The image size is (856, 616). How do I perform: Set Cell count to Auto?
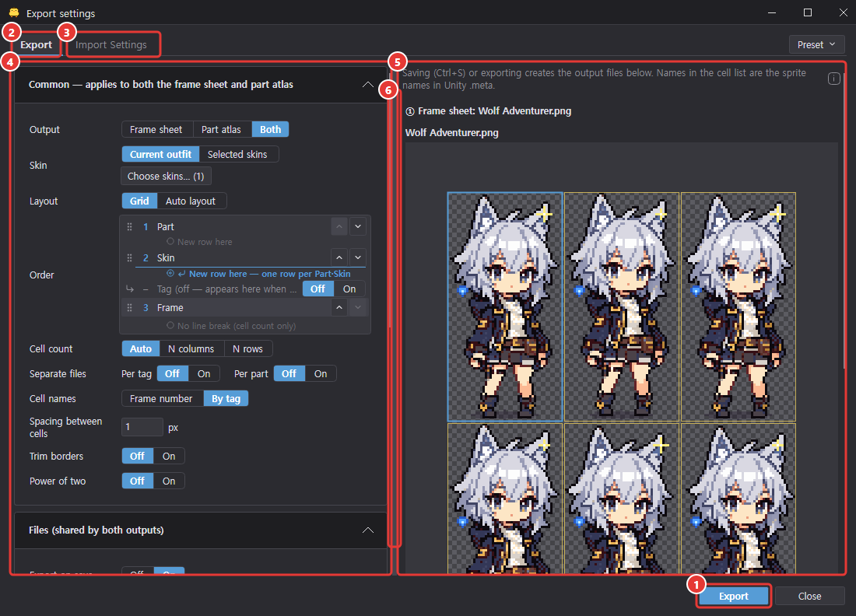[141, 348]
